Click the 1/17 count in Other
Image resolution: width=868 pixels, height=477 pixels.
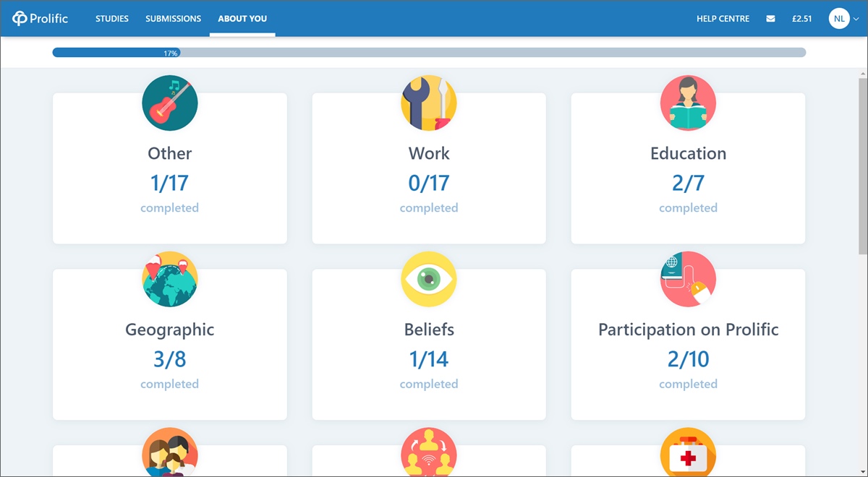click(x=169, y=183)
